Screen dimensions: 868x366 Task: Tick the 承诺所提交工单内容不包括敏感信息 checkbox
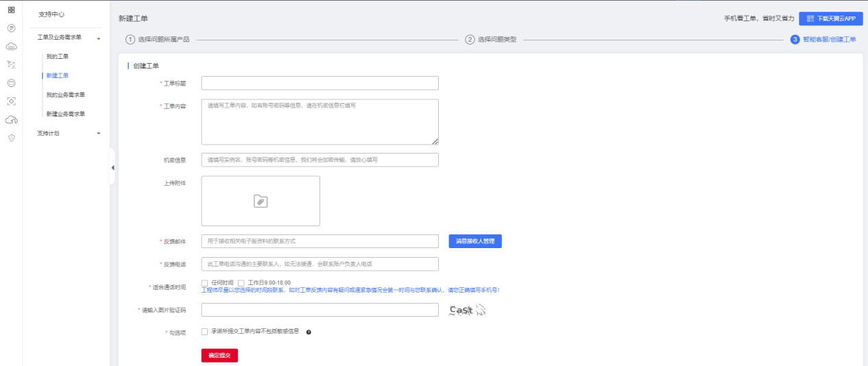[x=204, y=331]
